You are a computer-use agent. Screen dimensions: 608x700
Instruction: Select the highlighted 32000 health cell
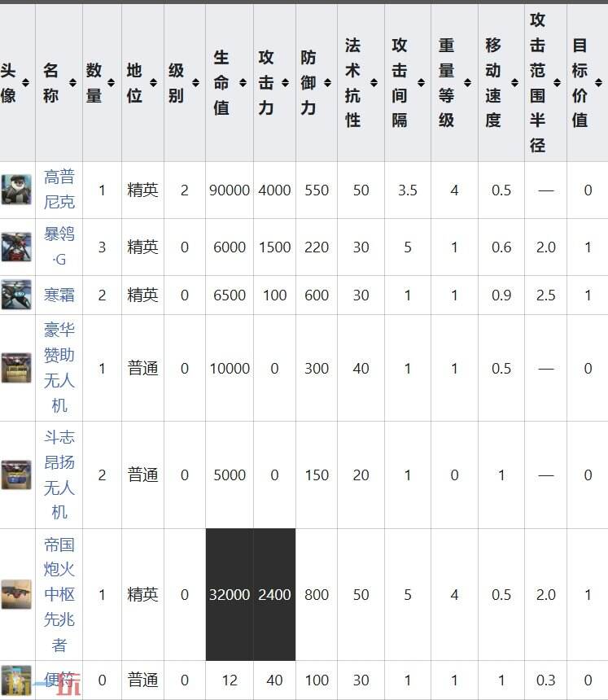(x=230, y=595)
